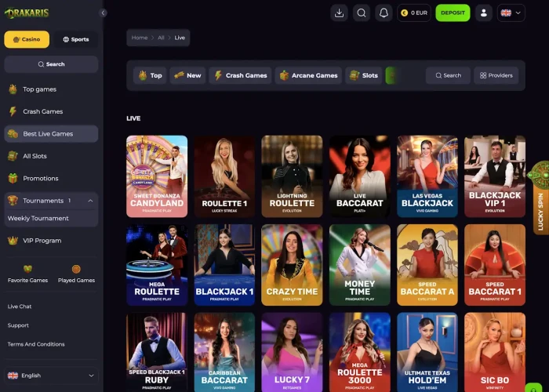Open Roulette 1 Lucky Streak game

coord(224,176)
